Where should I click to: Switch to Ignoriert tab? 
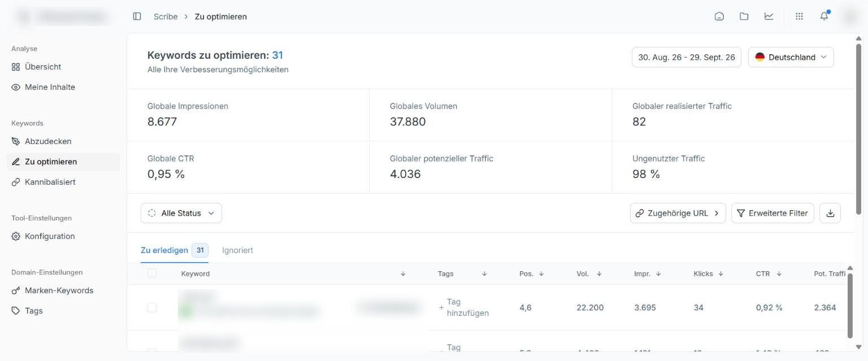(x=237, y=250)
